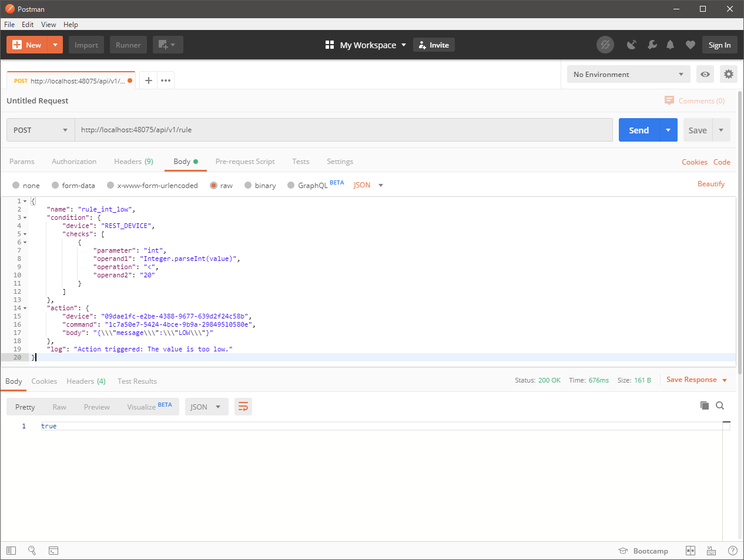Click the Beautify link
The width and height of the screenshot is (744, 560).
pos(711,184)
